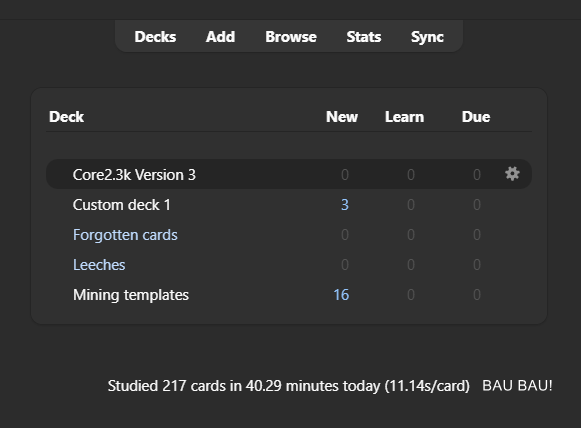The image size is (581, 428).
Task: Open the Custom deck 1 deck
Action: pyautogui.click(x=122, y=205)
